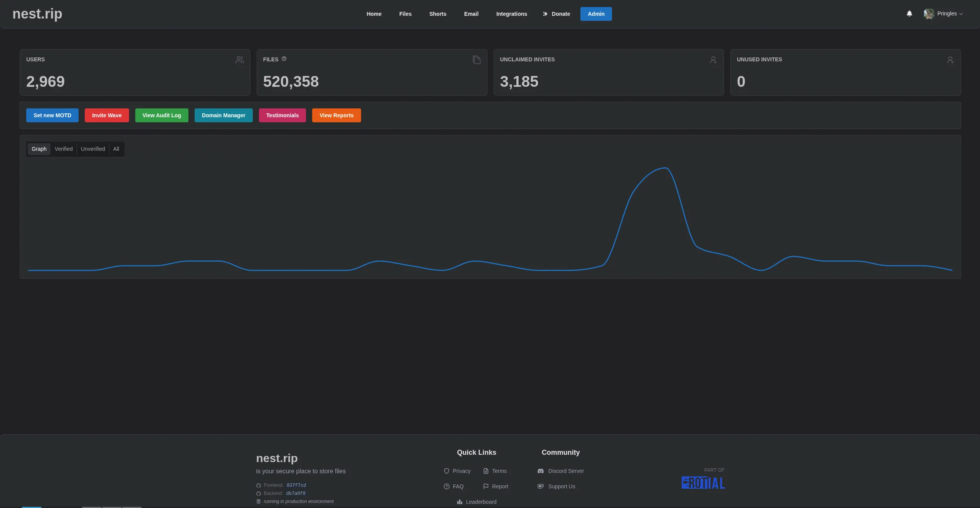Click the database icon near production environment note
980x508 pixels.
pos(258,501)
